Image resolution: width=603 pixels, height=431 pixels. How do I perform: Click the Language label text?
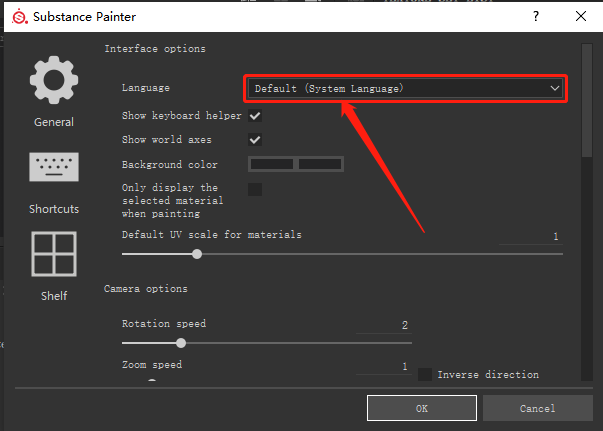[146, 88]
